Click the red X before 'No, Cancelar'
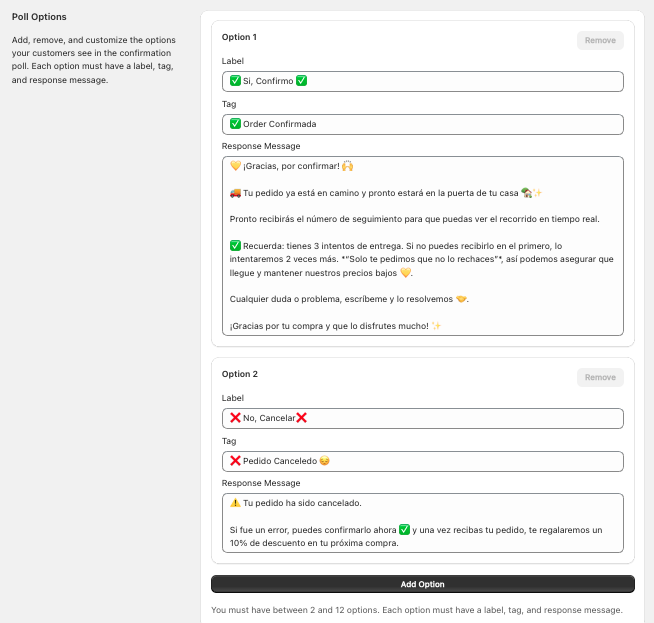 [x=235, y=418]
